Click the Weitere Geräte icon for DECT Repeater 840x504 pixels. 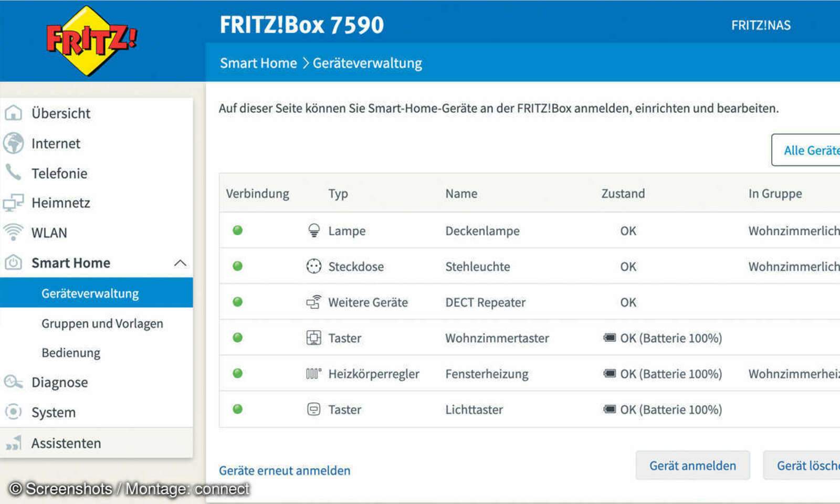(x=314, y=302)
